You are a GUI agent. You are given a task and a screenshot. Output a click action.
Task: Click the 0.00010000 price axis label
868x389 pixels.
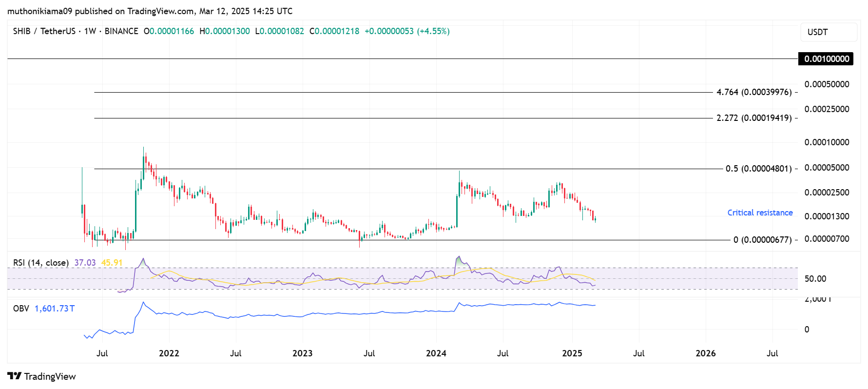[827, 142]
